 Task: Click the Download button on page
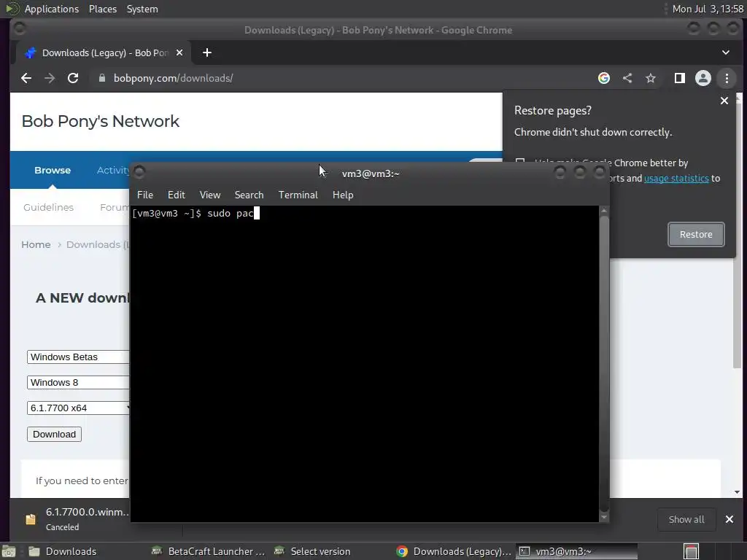pos(54,435)
